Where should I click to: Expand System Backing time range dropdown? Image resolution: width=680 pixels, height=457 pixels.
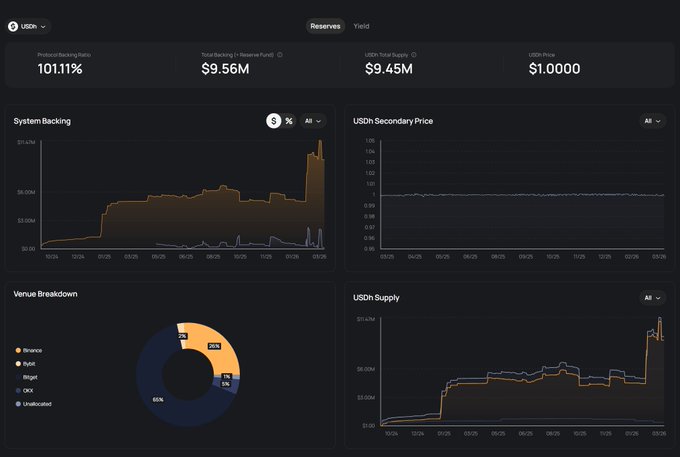click(312, 121)
